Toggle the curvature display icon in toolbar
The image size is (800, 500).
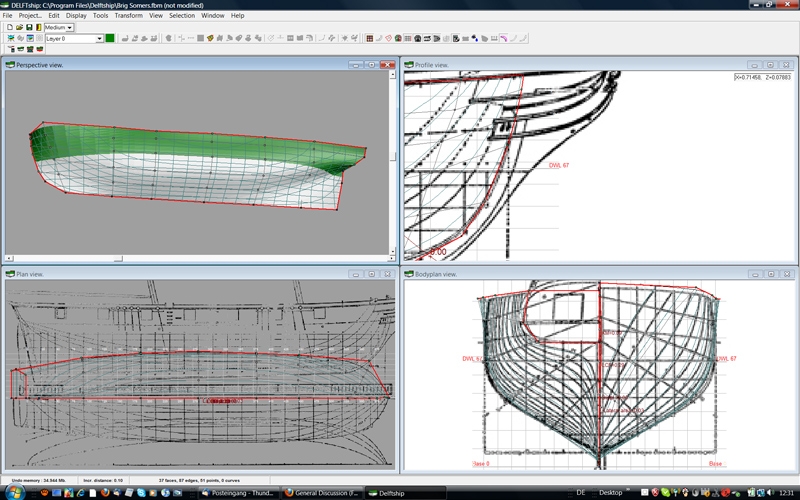(x=504, y=38)
